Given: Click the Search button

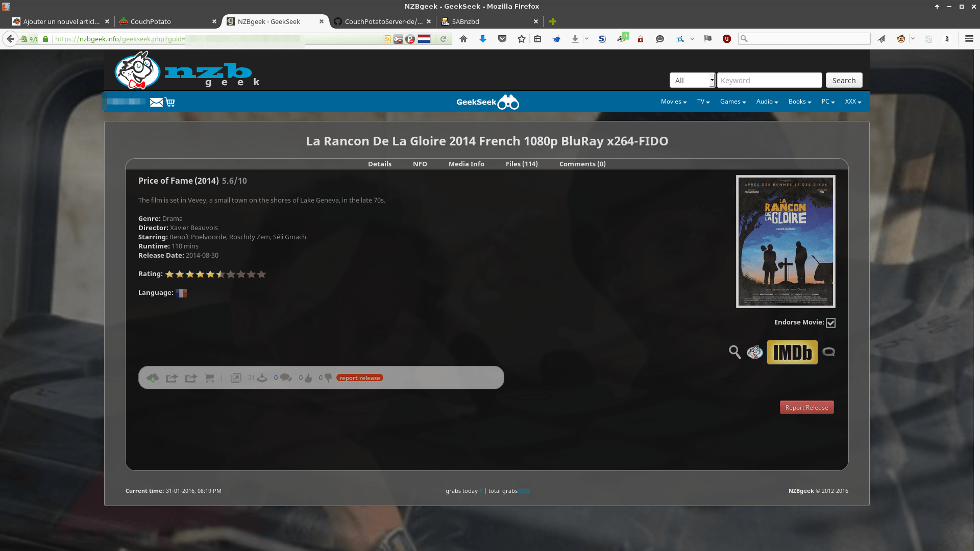Looking at the screenshot, I should pyautogui.click(x=844, y=81).
